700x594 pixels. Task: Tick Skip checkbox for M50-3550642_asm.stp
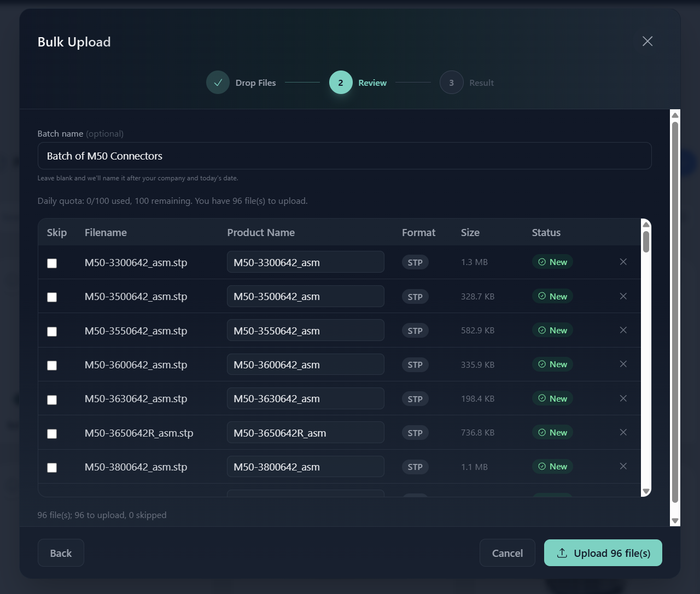52,332
